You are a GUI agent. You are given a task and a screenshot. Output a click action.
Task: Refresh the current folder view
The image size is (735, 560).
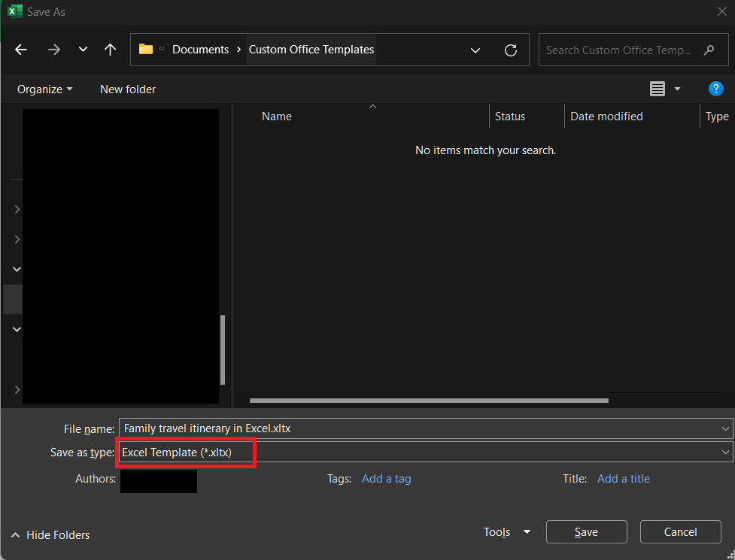511,50
